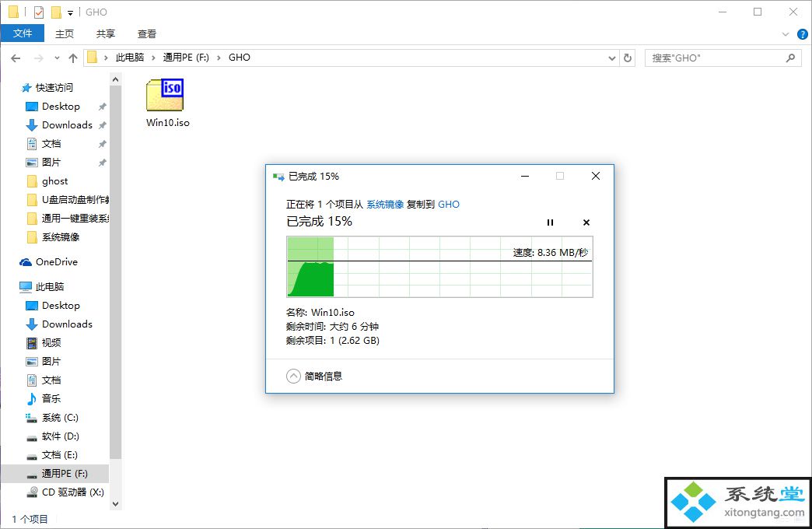Click the Properties quick access toolbar icon
The width and height of the screenshot is (812, 529).
pyautogui.click(x=39, y=12)
